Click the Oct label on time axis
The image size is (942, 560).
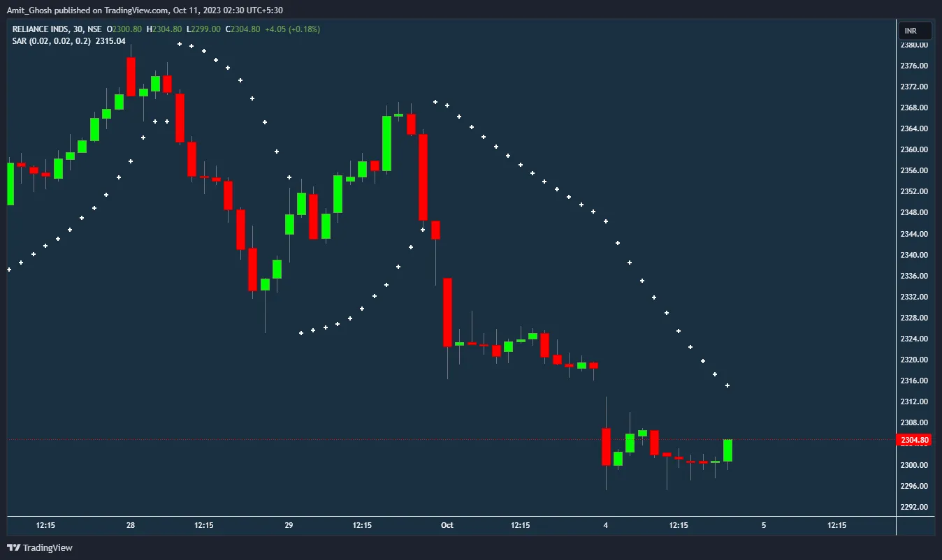(447, 525)
